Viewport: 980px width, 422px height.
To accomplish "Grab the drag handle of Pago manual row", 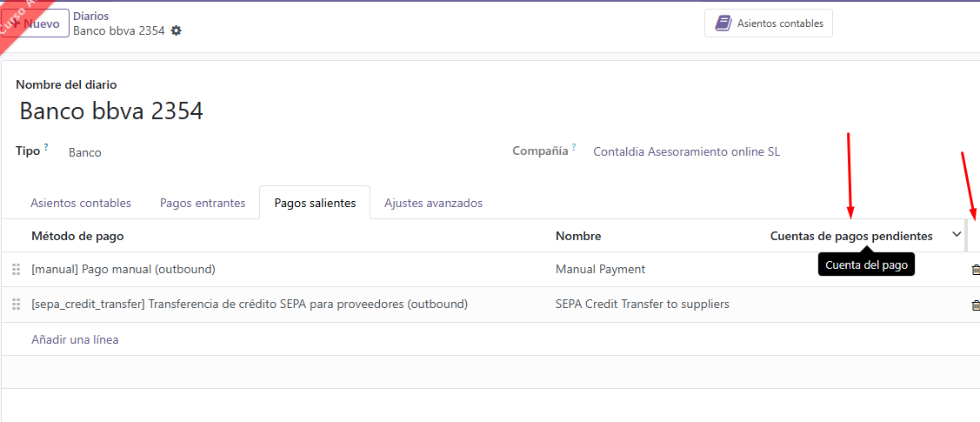I will pos(17,270).
